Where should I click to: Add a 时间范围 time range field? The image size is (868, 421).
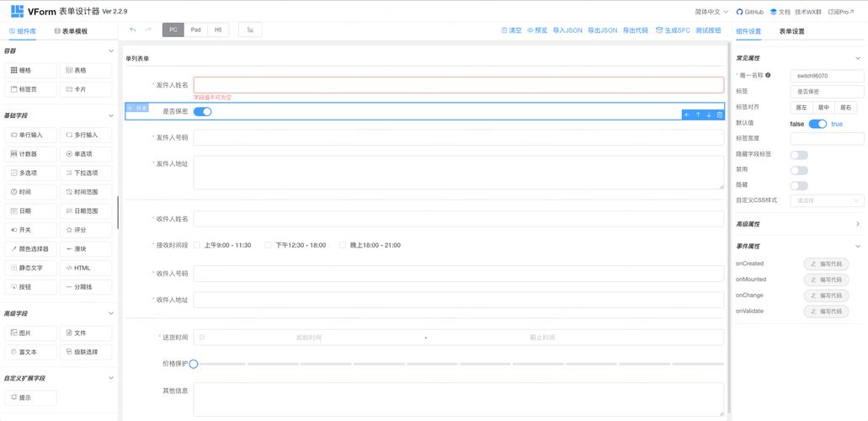[86, 192]
